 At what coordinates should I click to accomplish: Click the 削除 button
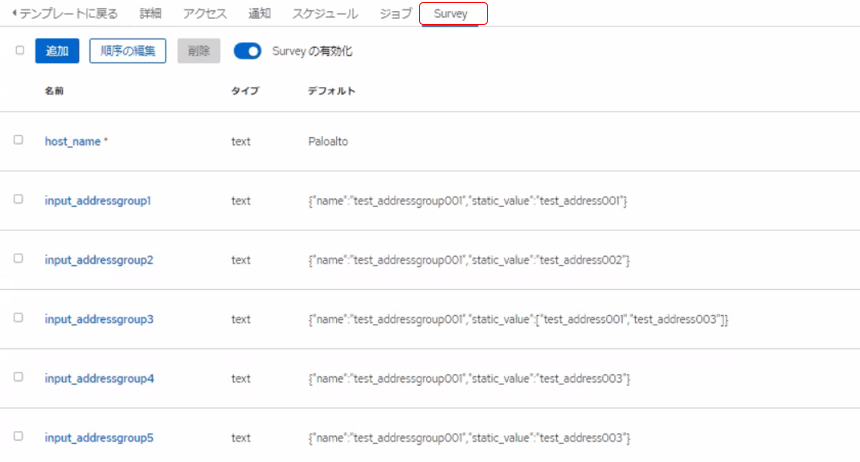[198, 51]
